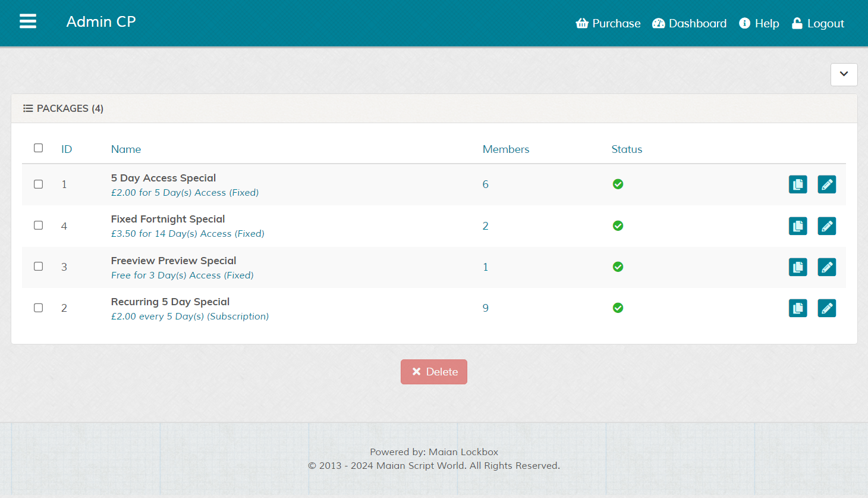Click the copy icon for 5 Day Access Special
This screenshot has width=868, height=498.
[x=797, y=184]
